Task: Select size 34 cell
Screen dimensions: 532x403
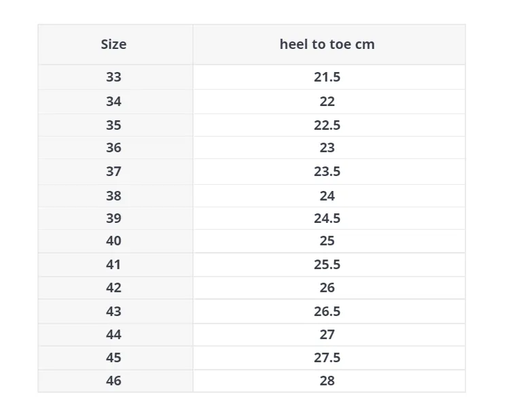Action: pos(113,101)
